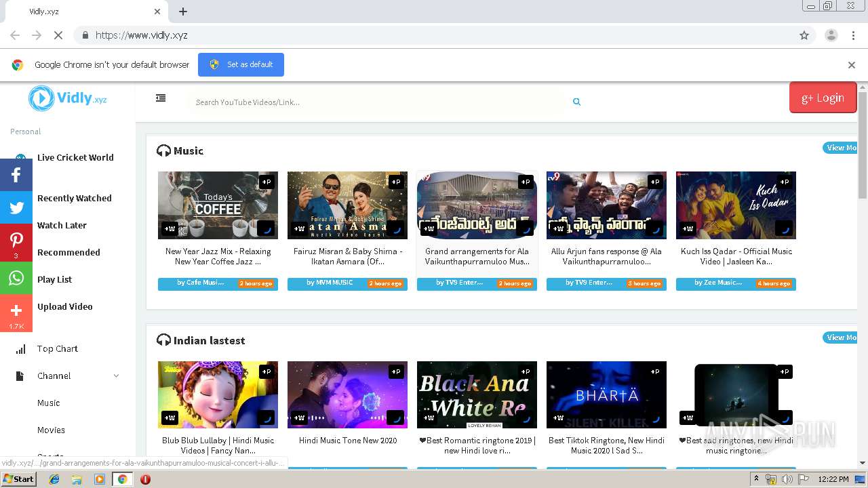Open Play List in sidebar
Image resolution: width=868 pixels, height=488 pixels.
tap(54, 279)
